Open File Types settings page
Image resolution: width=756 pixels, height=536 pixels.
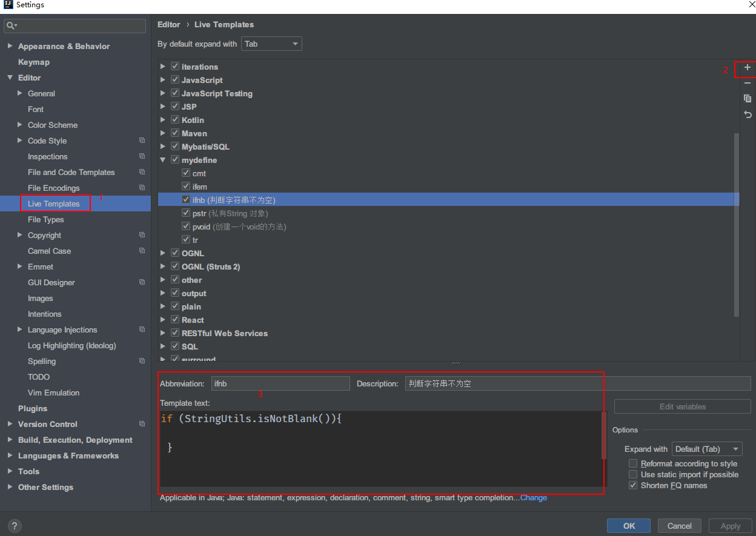(46, 219)
